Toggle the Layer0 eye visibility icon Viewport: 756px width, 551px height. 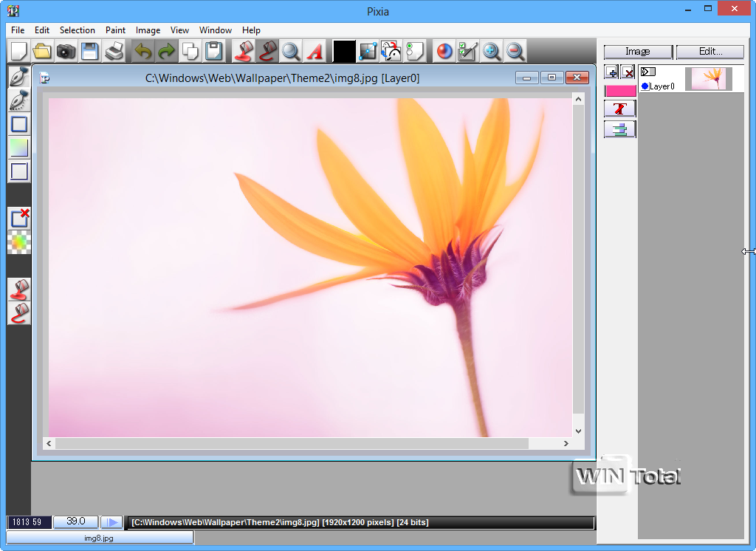point(648,72)
